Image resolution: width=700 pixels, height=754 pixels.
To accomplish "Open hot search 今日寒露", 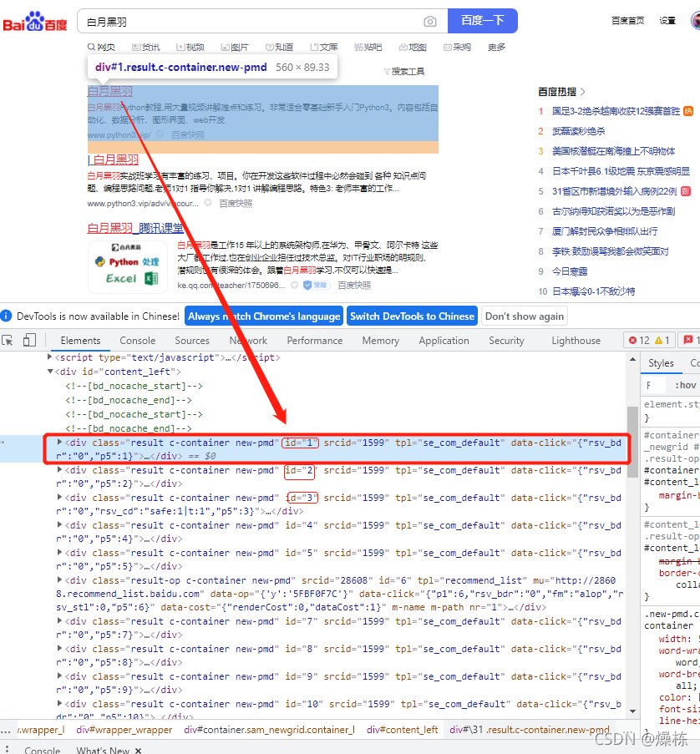I will point(570,271).
